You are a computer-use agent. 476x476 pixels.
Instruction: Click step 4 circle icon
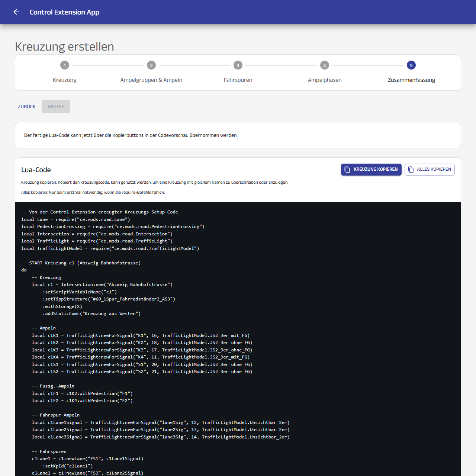tap(325, 65)
